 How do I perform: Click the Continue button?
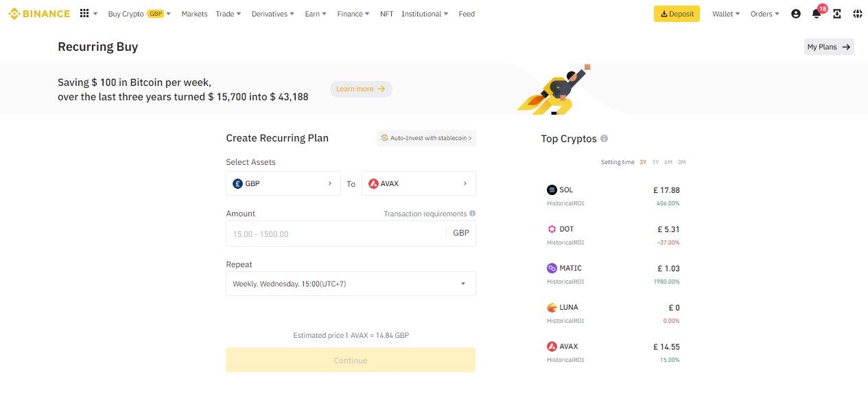point(351,360)
